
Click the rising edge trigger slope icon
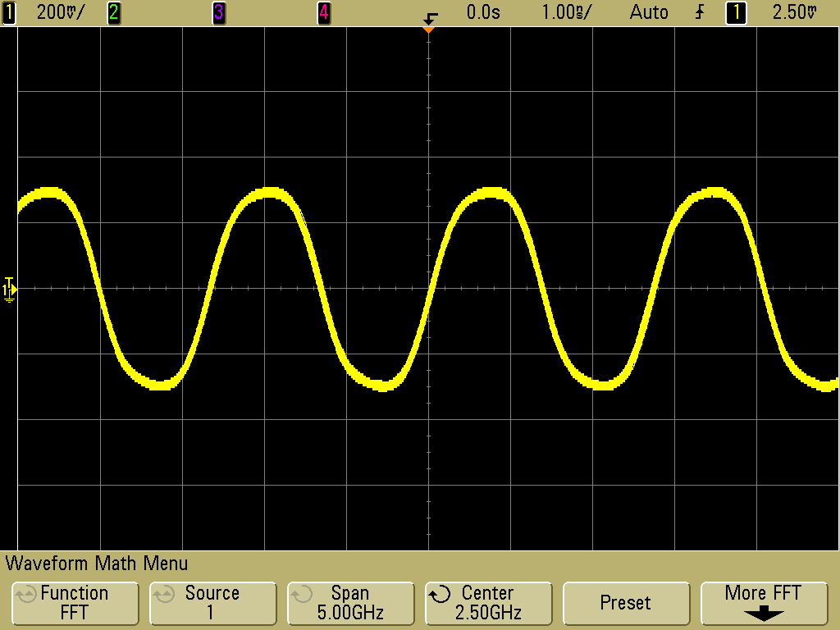pyautogui.click(x=700, y=12)
